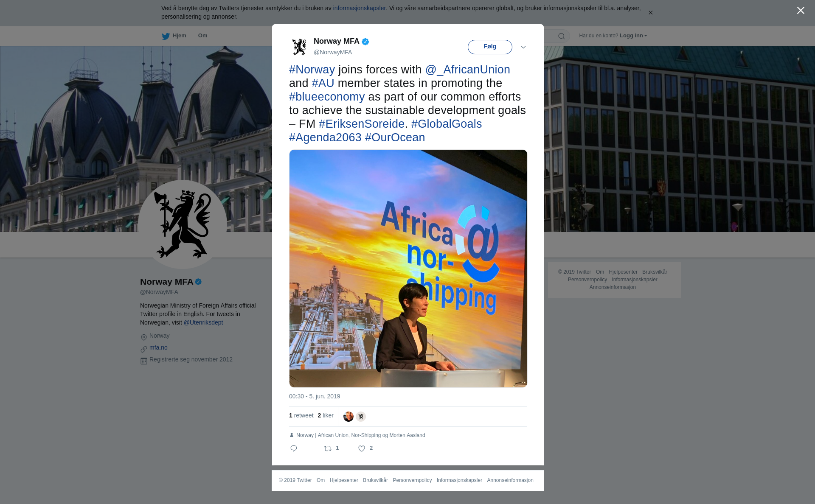This screenshot has width=815, height=504.
Task: Open the Africa Nor-Shipping tweet photo
Action: 408,269
